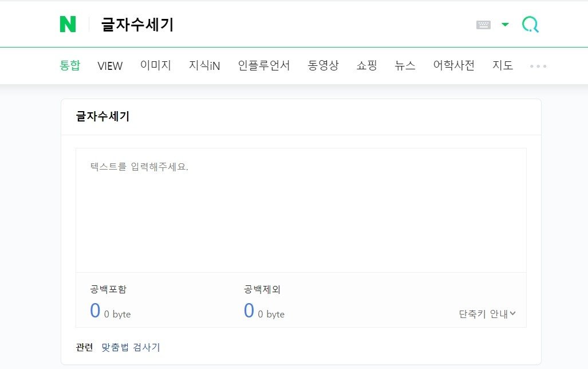
Task: Switch to the VIEW tab
Action: 110,66
